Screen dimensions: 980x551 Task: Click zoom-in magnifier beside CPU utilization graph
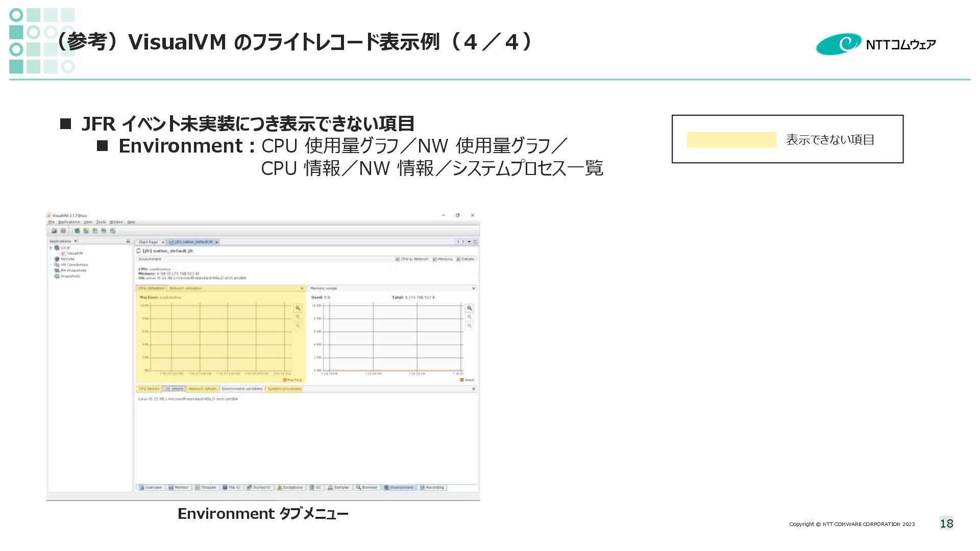pyautogui.click(x=298, y=308)
